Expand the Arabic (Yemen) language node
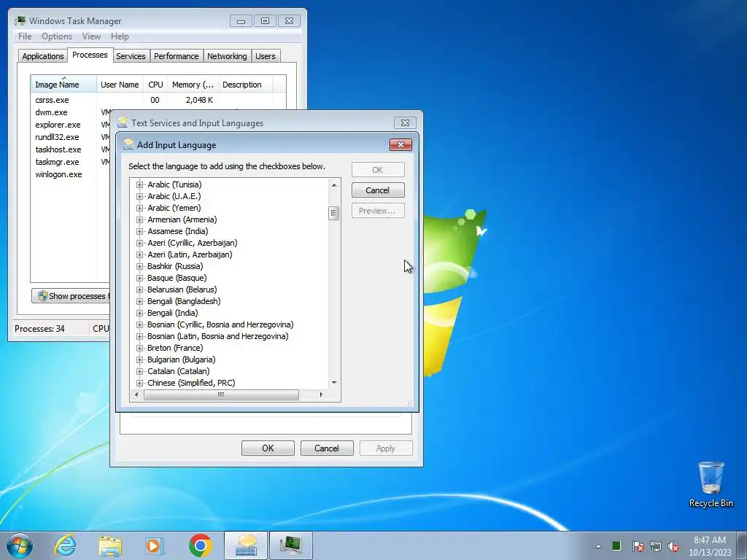Screen dimensions: 747x560 click(x=139, y=208)
